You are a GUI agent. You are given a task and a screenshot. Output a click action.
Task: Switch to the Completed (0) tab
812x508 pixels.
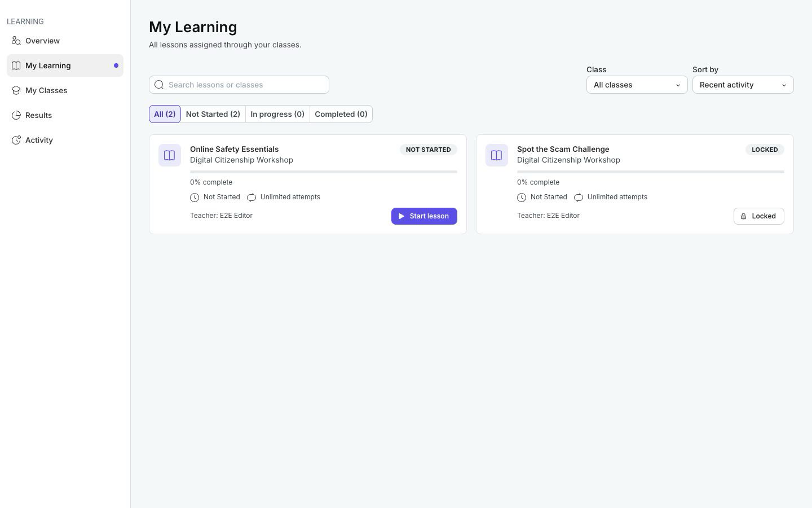341,114
